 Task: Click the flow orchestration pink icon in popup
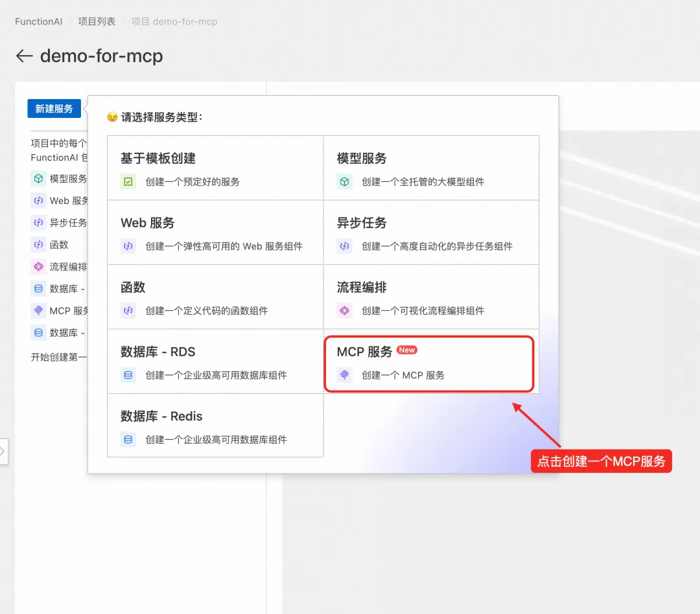(344, 311)
